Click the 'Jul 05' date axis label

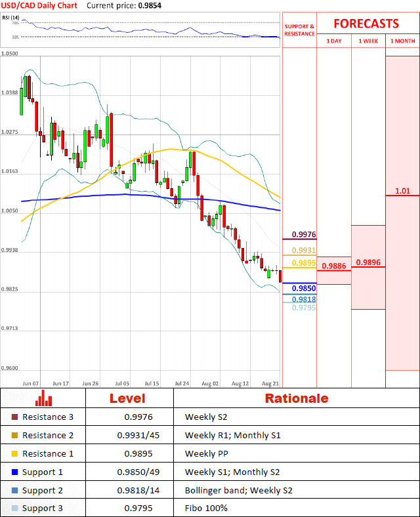pos(122,383)
